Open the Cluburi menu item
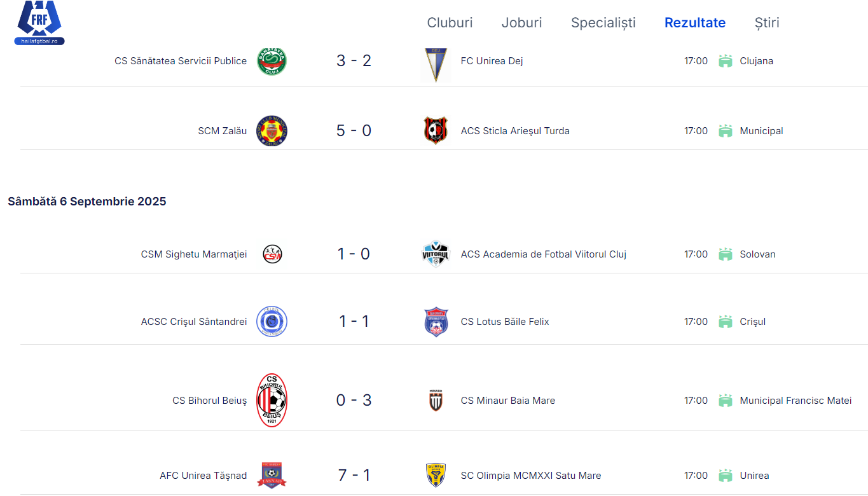Viewport: 868px width, 496px height. pos(450,23)
